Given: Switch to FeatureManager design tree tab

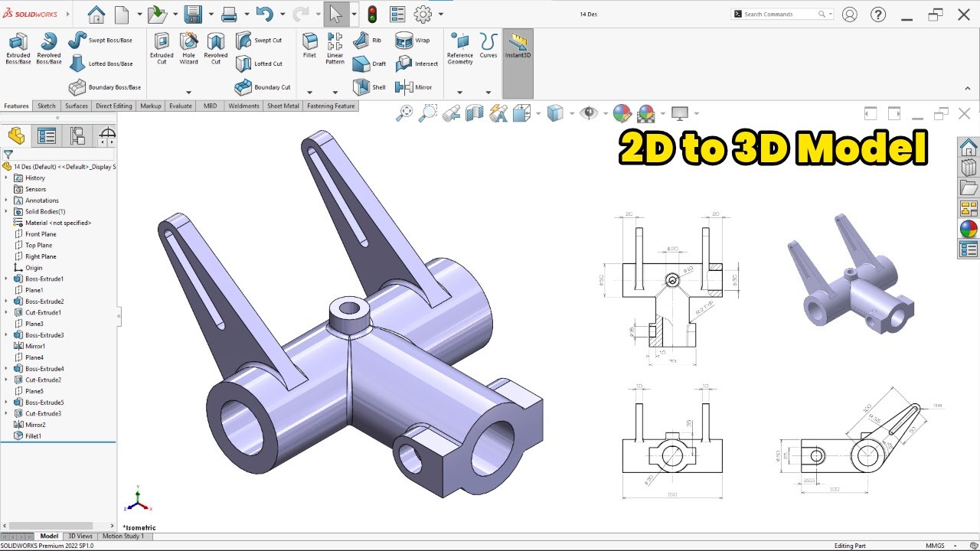Looking at the screenshot, I should click(x=17, y=136).
